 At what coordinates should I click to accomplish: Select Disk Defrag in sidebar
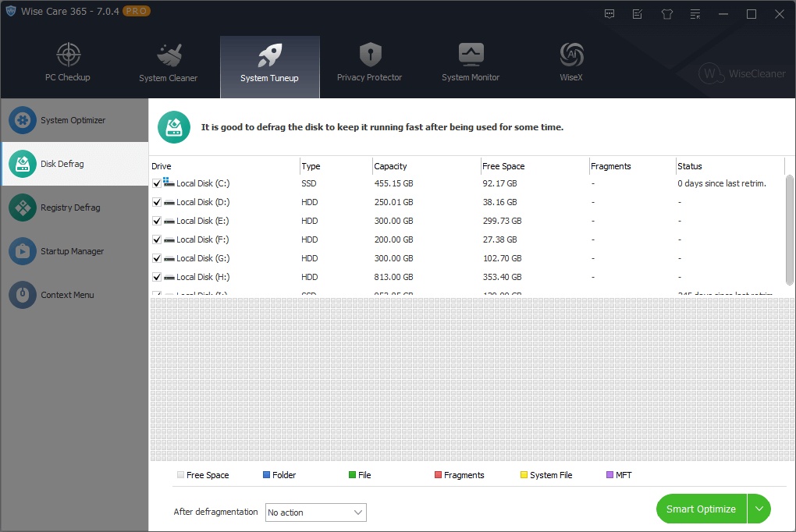click(x=75, y=164)
